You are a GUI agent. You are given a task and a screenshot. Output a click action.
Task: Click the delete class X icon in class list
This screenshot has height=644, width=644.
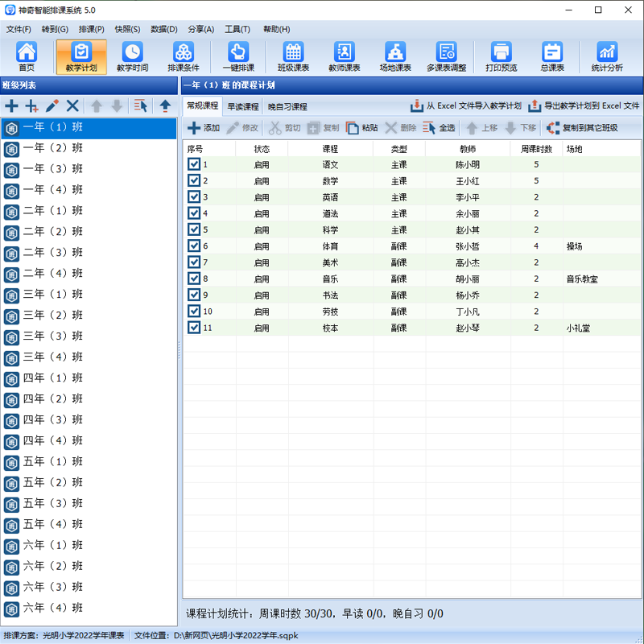click(x=72, y=105)
